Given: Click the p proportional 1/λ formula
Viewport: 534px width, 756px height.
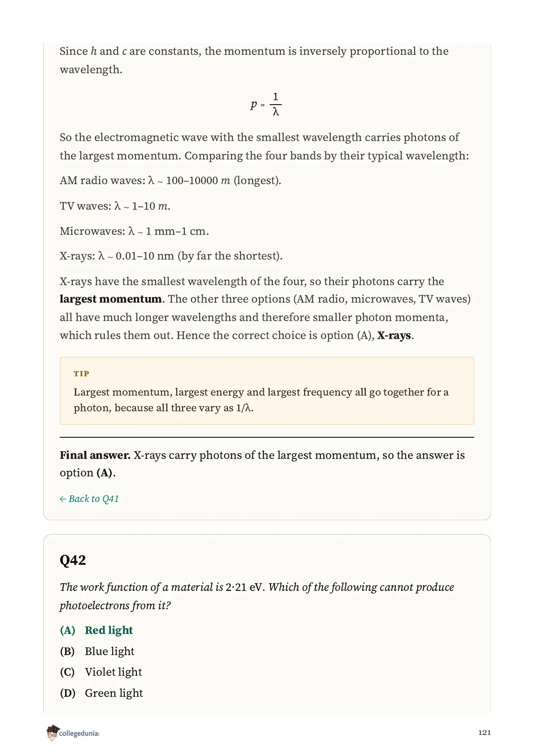Looking at the screenshot, I should tap(266, 105).
